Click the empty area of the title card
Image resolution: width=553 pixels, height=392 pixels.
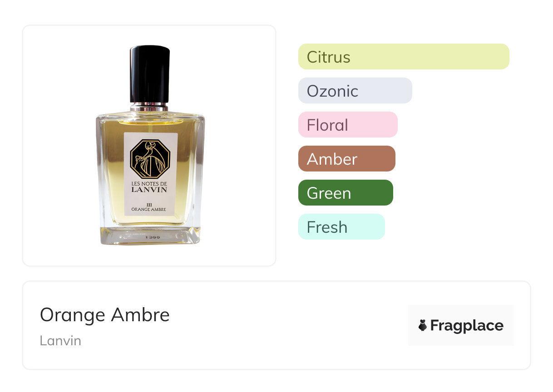tap(291, 325)
